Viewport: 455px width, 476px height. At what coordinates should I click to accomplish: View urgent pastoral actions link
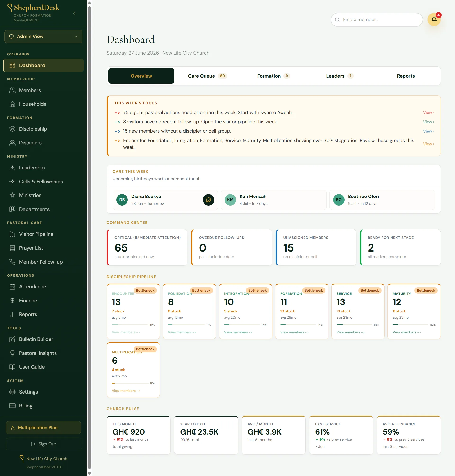(x=428, y=113)
